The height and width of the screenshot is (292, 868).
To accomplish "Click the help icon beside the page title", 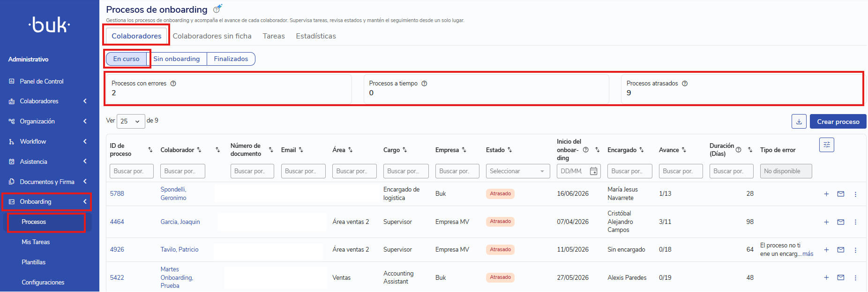I will point(217,9).
